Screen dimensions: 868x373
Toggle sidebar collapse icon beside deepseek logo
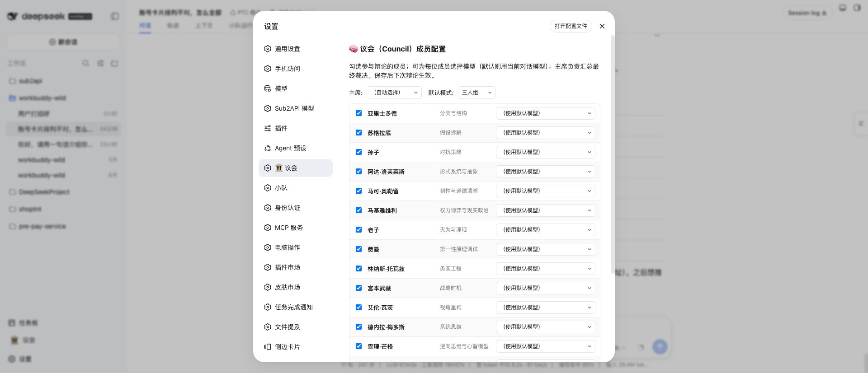pos(115,16)
